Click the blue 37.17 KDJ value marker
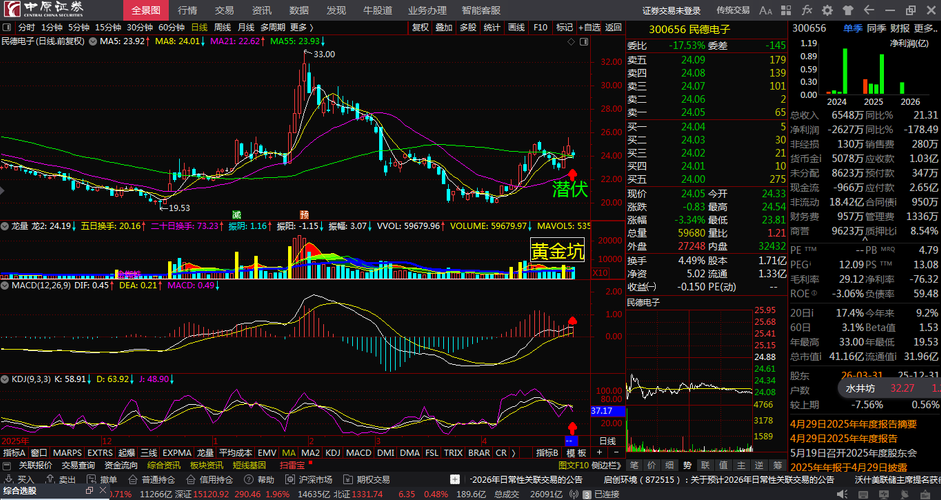Image resolution: width=941 pixels, height=500 pixels. [608, 411]
